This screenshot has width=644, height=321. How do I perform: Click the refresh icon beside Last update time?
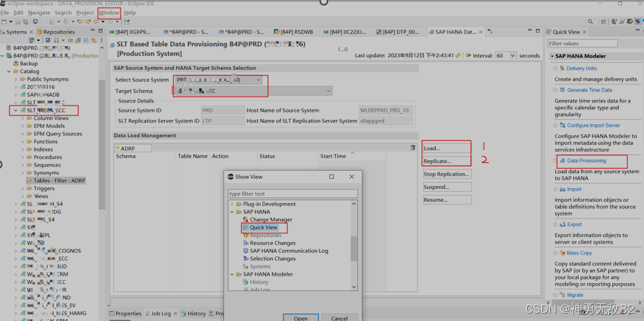pyautogui.click(x=458, y=55)
